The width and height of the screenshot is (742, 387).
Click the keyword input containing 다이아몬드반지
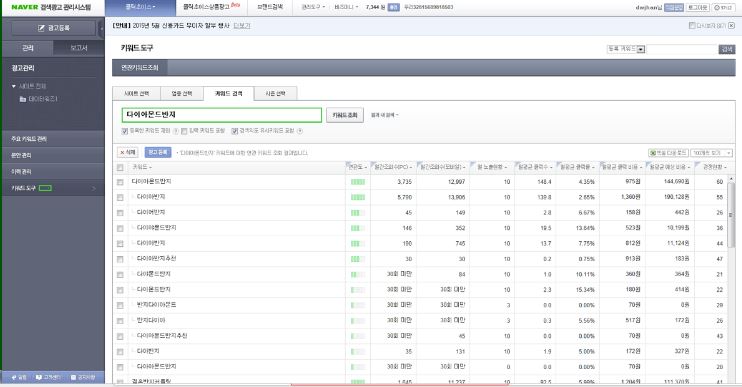point(221,115)
